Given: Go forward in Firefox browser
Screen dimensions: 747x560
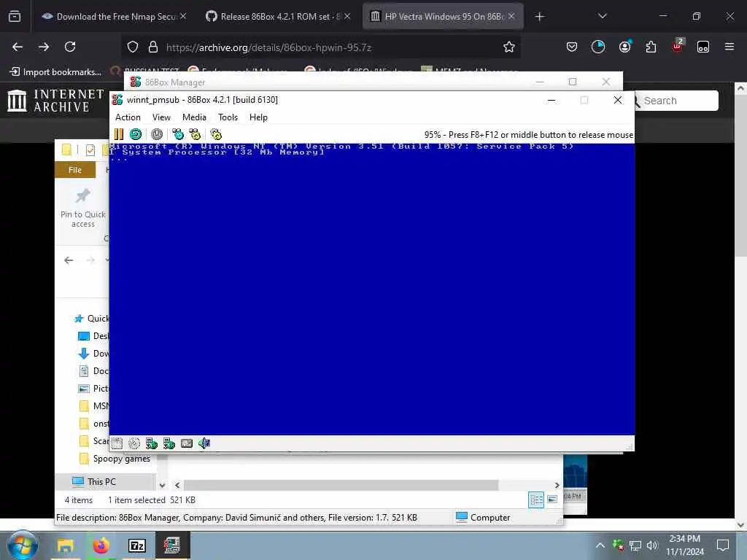Looking at the screenshot, I should (44, 47).
